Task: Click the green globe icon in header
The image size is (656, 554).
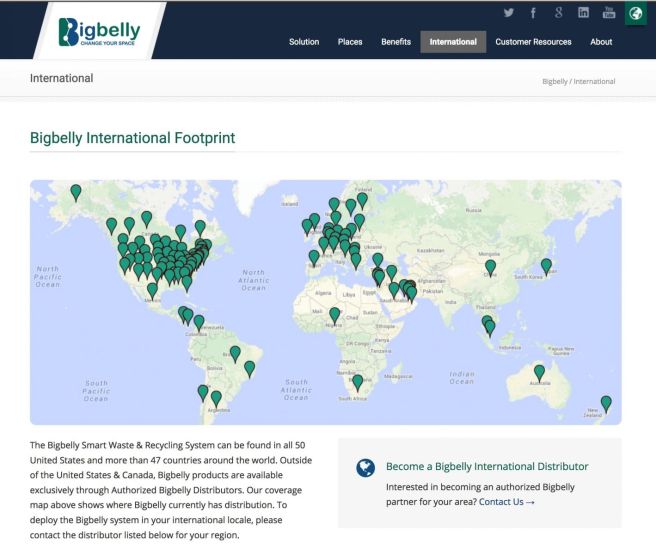Action: pos(635,13)
